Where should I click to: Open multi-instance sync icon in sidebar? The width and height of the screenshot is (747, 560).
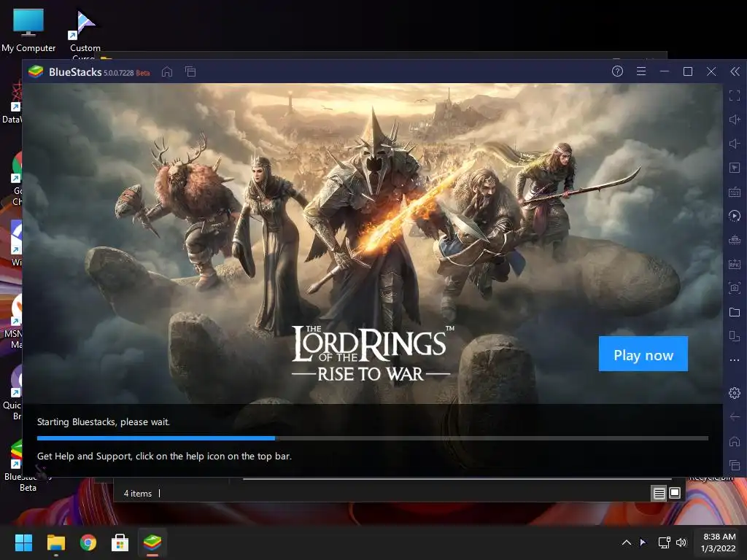tap(735, 240)
